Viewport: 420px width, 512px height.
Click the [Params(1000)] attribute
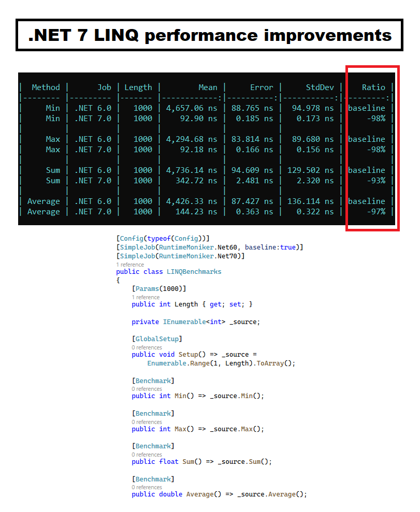[158, 288]
